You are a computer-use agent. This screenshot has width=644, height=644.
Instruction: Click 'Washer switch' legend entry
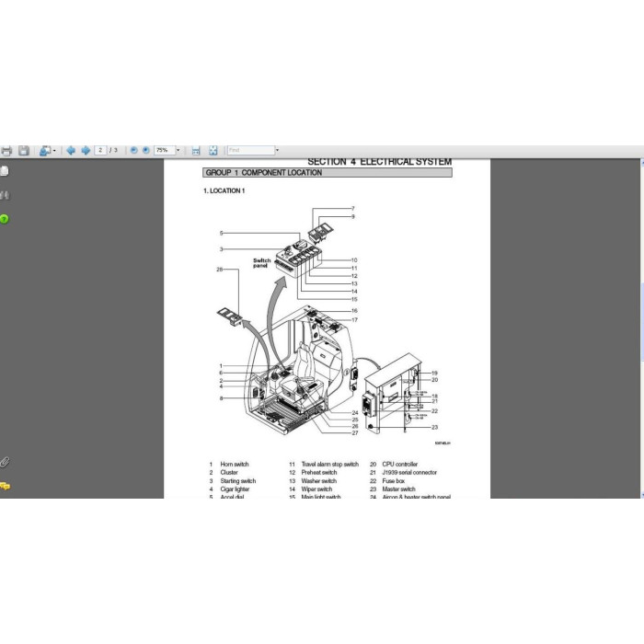(x=318, y=481)
